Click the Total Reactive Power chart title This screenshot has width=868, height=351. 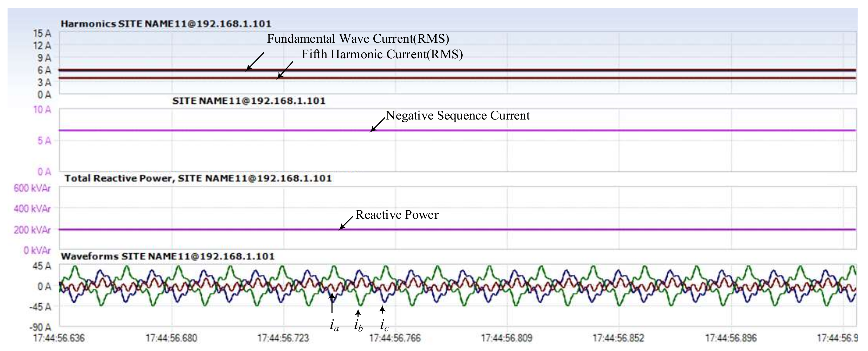coord(198,178)
